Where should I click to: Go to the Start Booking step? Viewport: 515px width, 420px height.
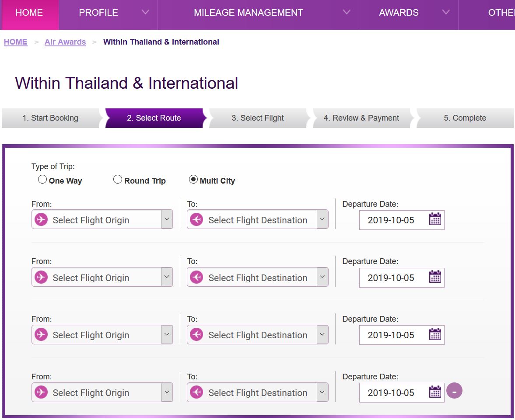point(50,118)
